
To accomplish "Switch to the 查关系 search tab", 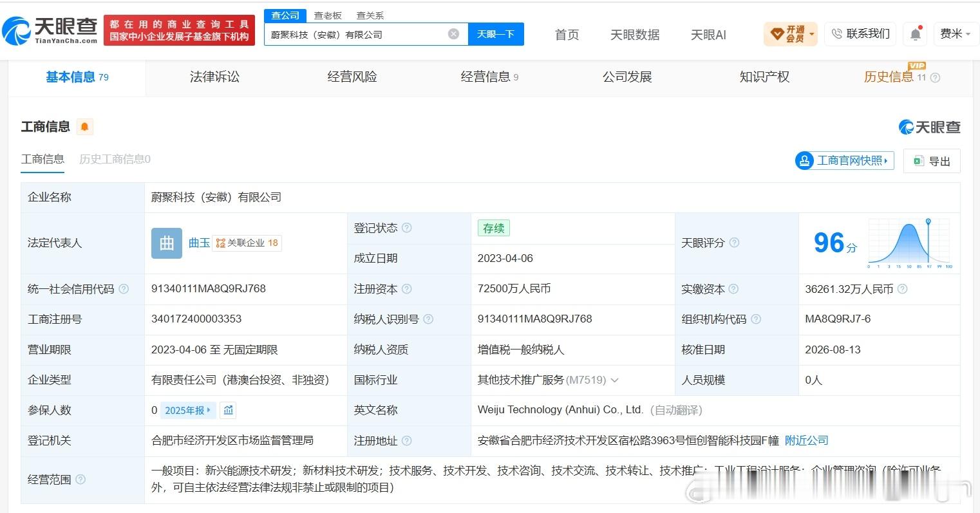I will [370, 15].
